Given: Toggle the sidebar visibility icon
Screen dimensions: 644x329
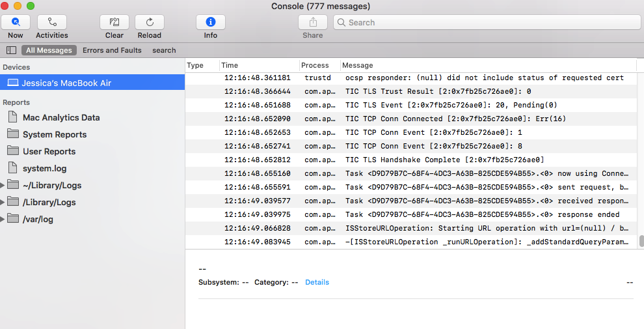Looking at the screenshot, I should point(12,50).
